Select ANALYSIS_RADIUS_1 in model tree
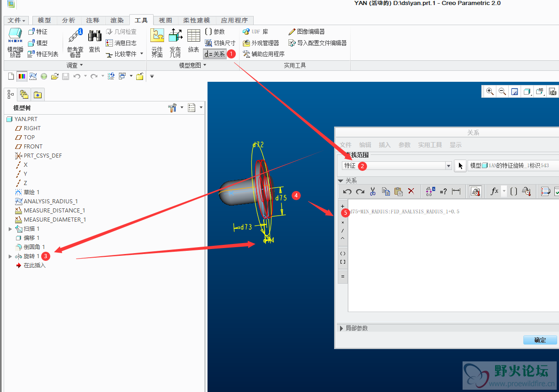The image size is (559, 392). pos(50,201)
